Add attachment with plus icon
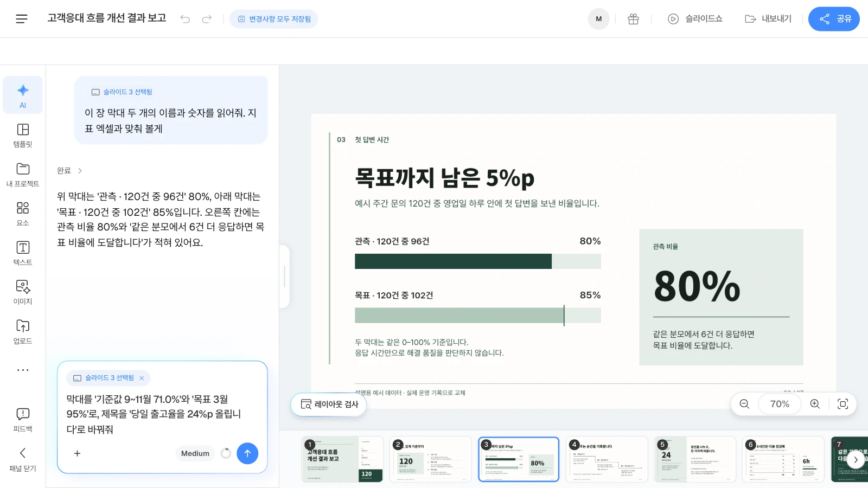 [77, 453]
